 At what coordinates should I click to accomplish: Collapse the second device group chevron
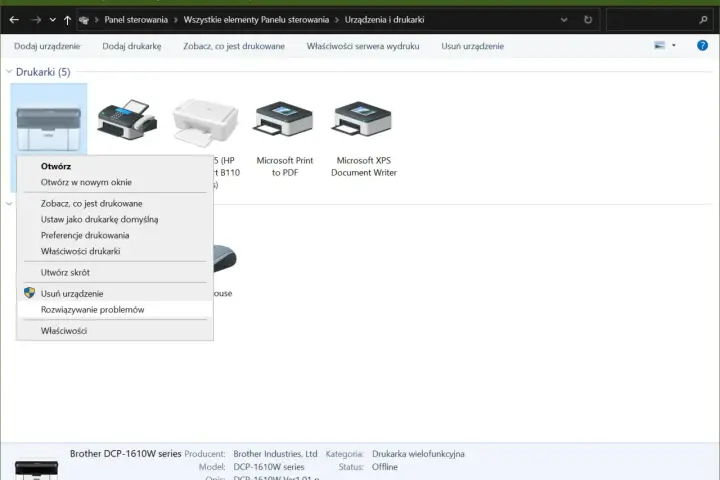tap(9, 203)
